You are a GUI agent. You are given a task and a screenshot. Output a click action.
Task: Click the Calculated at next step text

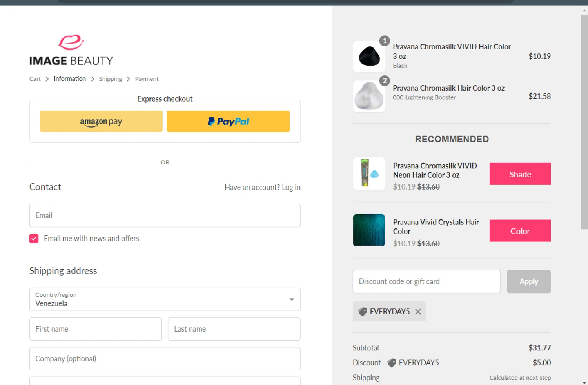coord(520,378)
